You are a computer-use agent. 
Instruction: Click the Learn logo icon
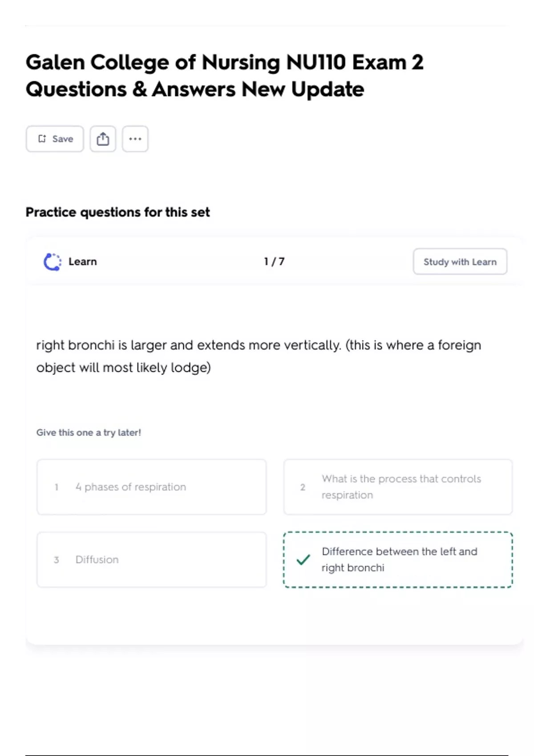[53, 262]
